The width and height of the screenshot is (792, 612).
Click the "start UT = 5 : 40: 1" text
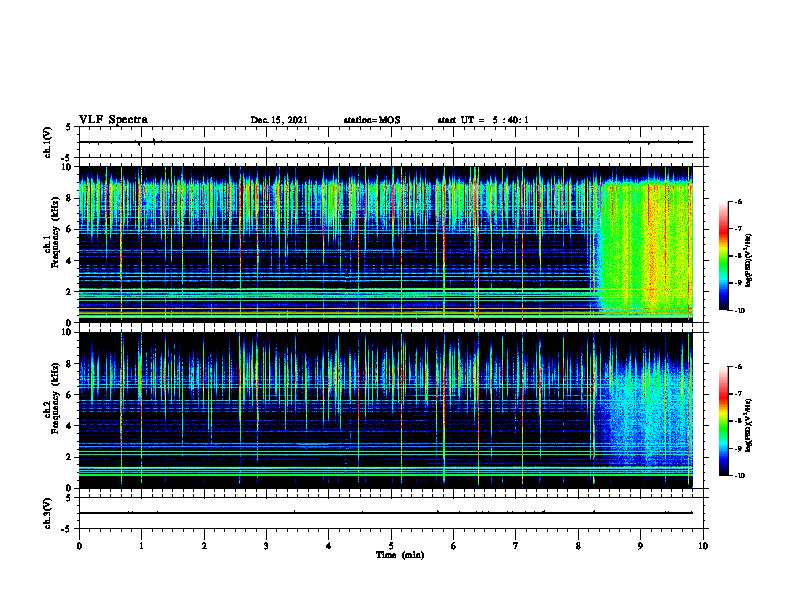(483, 120)
